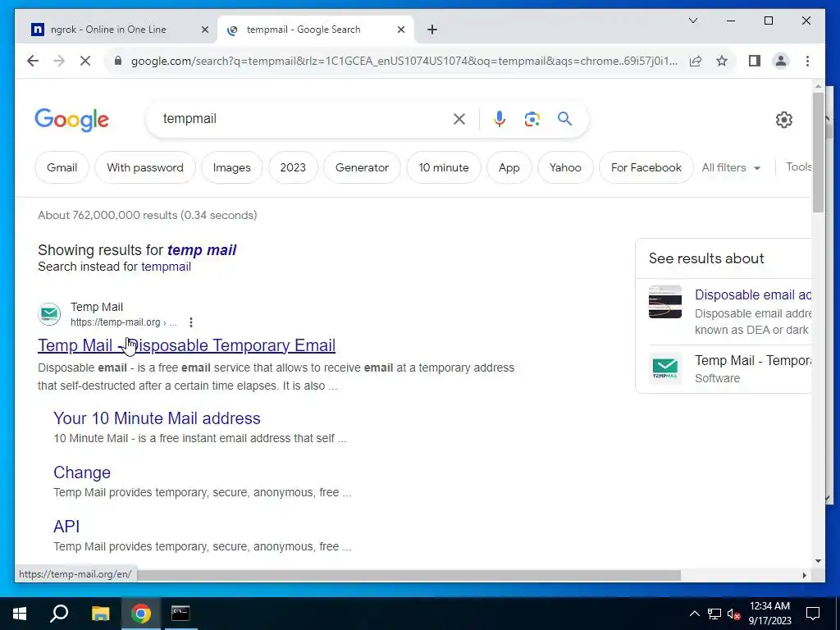
Task: Open the command prompt taskbar icon
Action: click(180, 614)
